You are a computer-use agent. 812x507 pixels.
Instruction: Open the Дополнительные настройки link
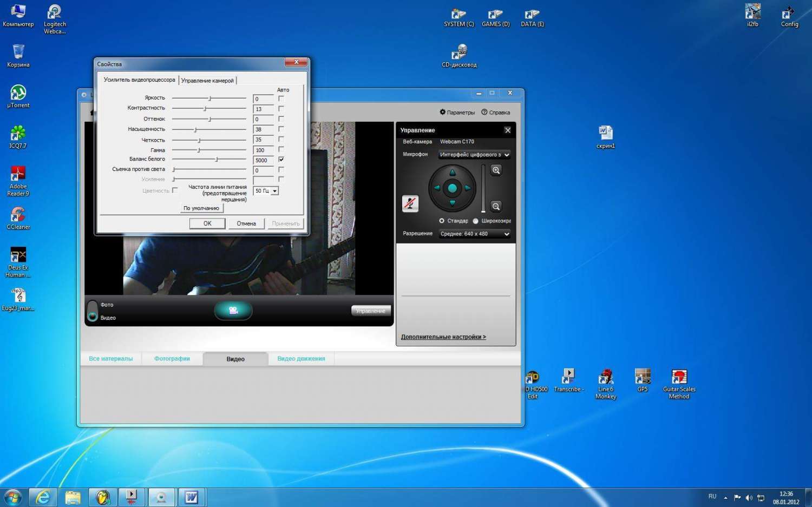tap(443, 337)
